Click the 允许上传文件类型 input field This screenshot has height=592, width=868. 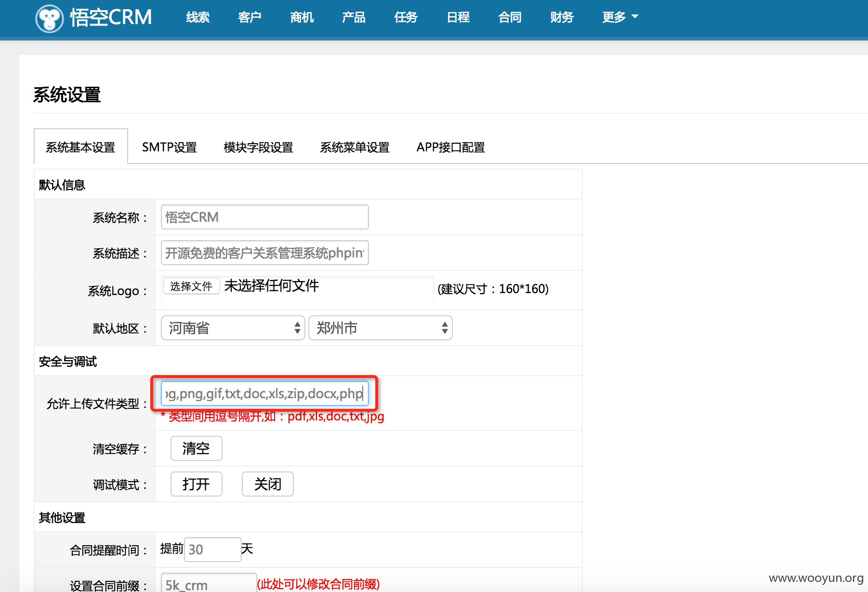tap(265, 393)
